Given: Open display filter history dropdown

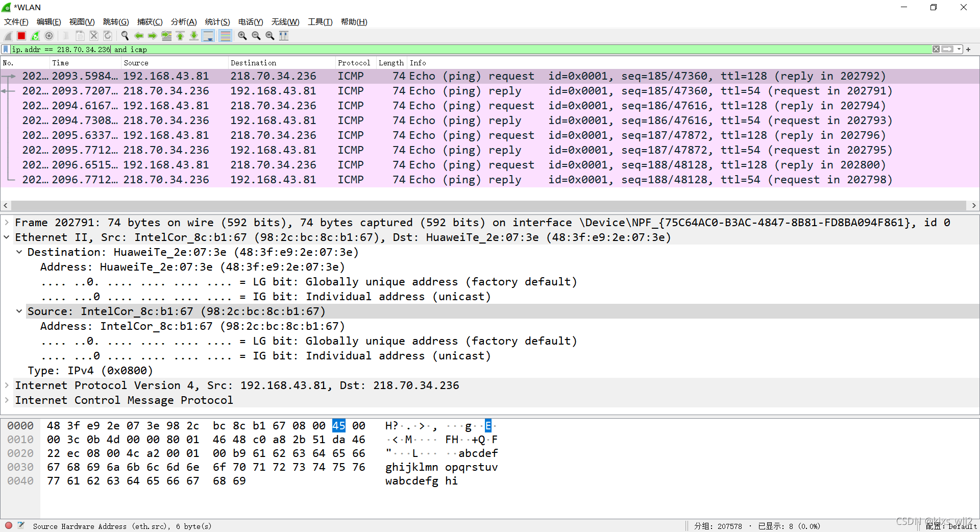Looking at the screenshot, I should (x=960, y=50).
